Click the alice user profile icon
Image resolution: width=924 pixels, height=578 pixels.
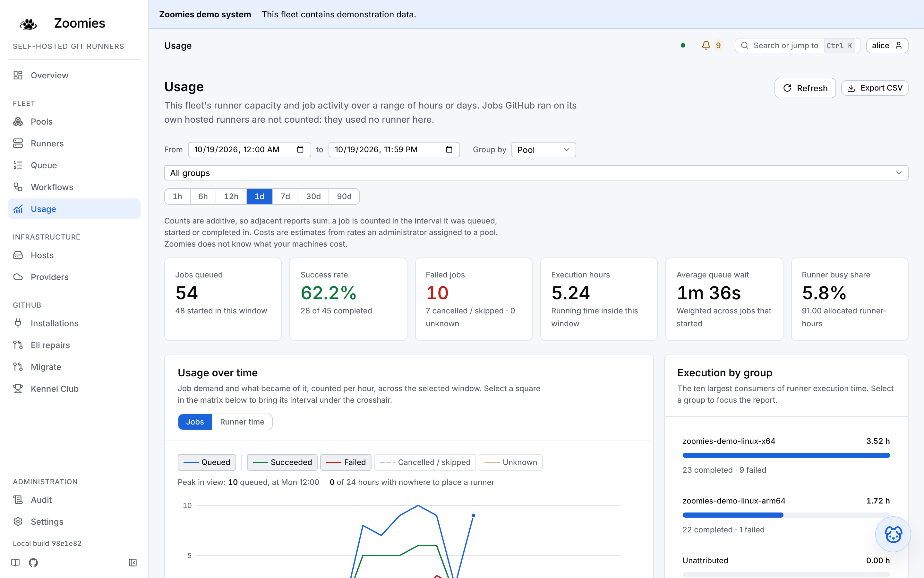898,46
